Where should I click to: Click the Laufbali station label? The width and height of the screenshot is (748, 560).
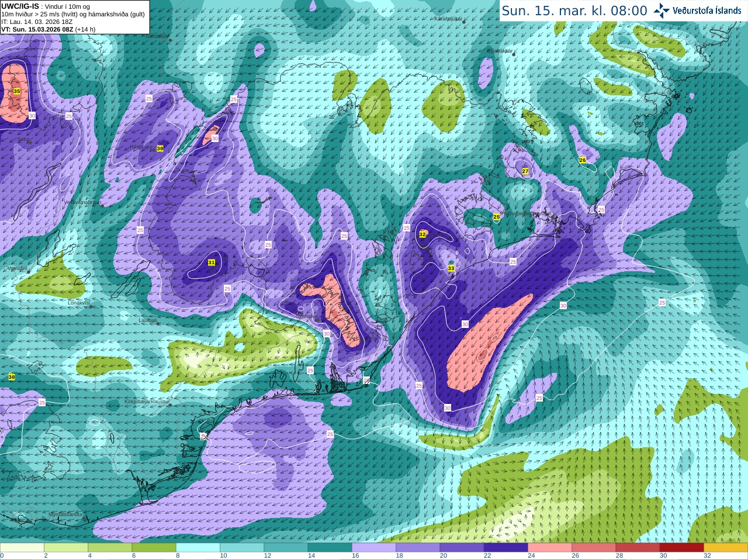[x=147, y=320]
